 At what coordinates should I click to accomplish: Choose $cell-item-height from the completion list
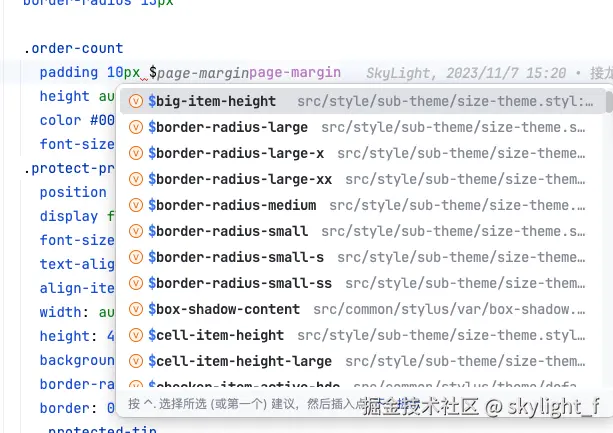(216, 336)
